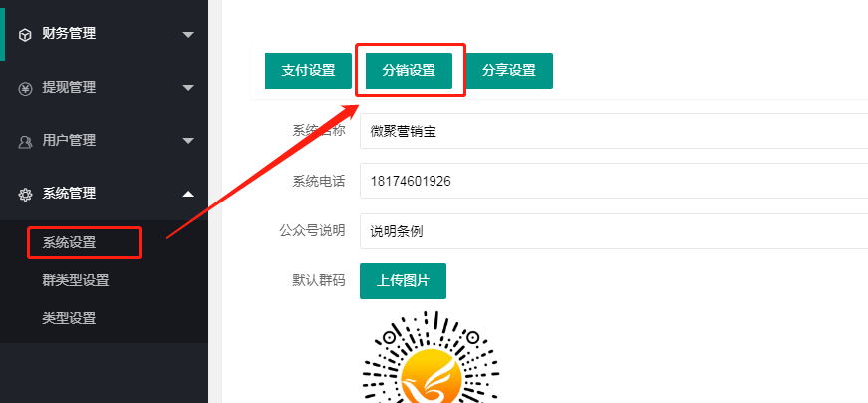Expand the 财务管理 dropdown arrow
The image size is (868, 403).
point(188,35)
